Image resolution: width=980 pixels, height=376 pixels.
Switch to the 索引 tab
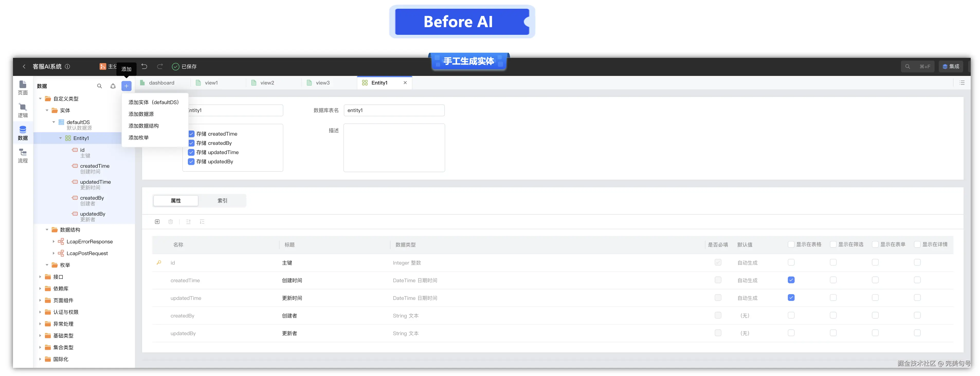[x=222, y=201]
